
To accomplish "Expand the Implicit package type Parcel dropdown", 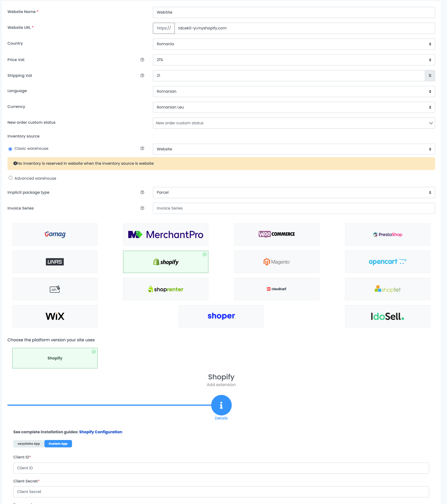I will pyautogui.click(x=294, y=193).
